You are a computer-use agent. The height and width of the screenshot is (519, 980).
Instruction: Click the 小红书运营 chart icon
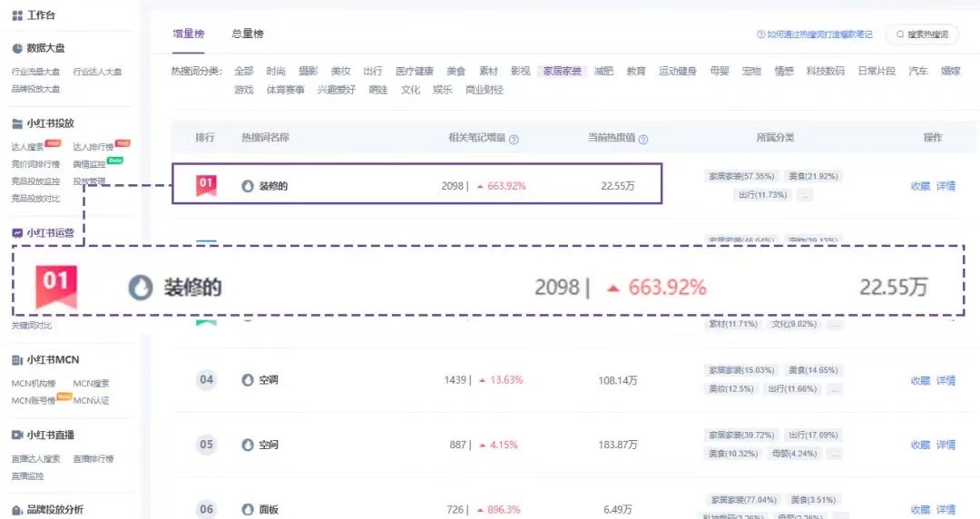pos(17,233)
